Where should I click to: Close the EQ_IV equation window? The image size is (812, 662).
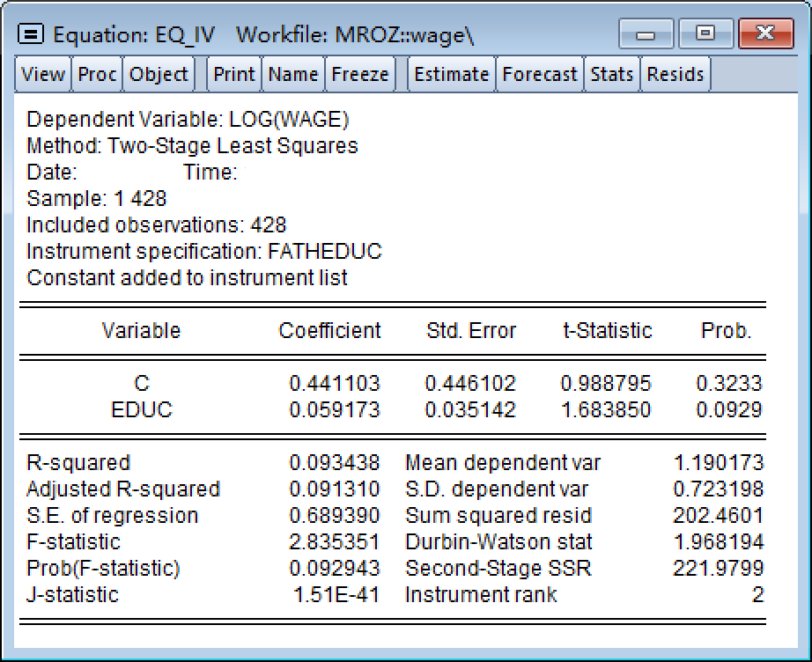pyautogui.click(x=763, y=34)
